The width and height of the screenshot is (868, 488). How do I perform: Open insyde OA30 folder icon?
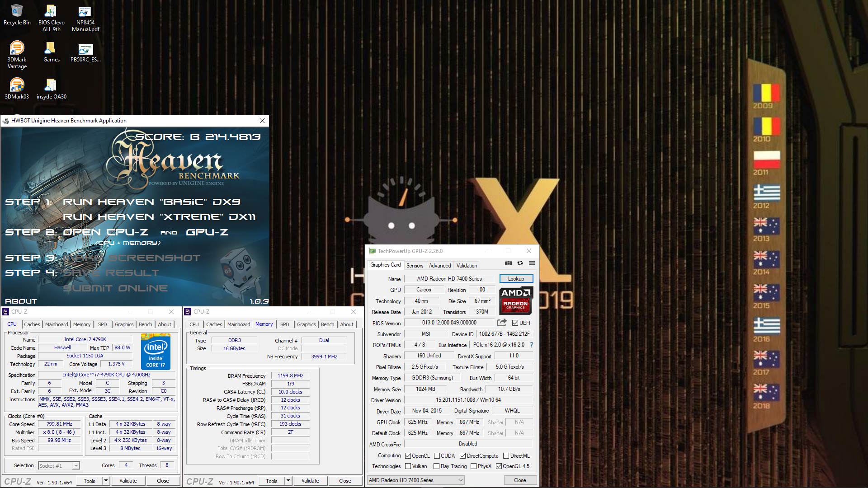coord(51,89)
